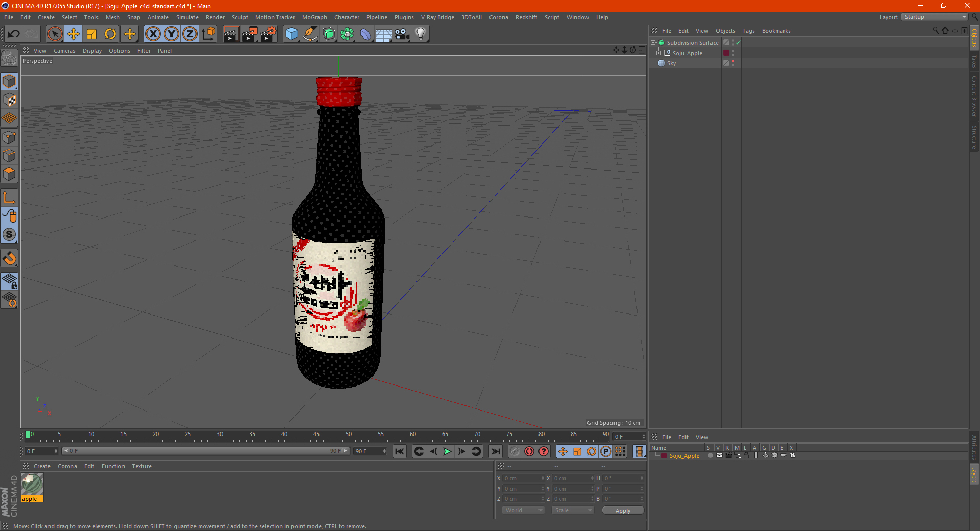Click the Coordinate System icon
Image resolution: width=980 pixels, height=531 pixels.
(209, 34)
